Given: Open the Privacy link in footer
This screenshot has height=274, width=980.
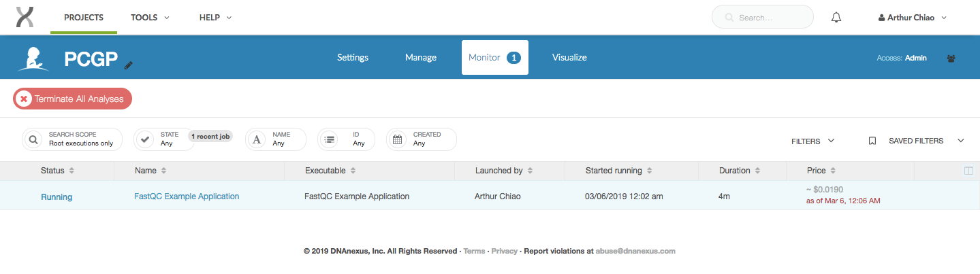Looking at the screenshot, I should 504,251.
